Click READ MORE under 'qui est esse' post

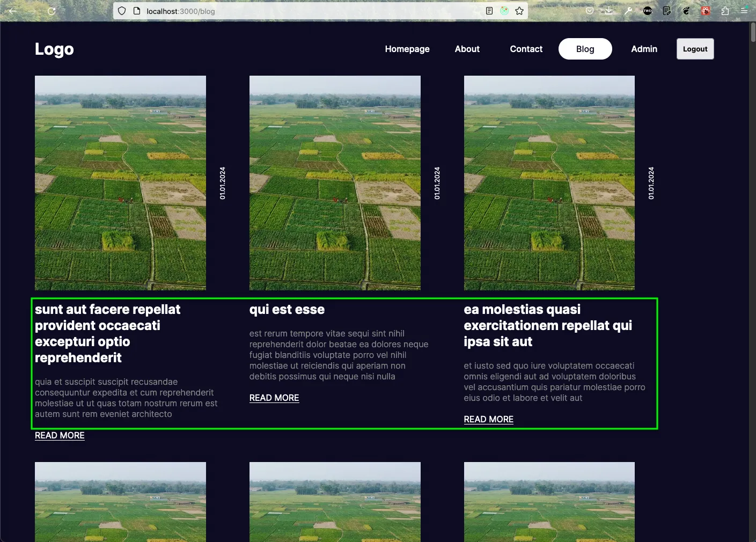click(274, 398)
